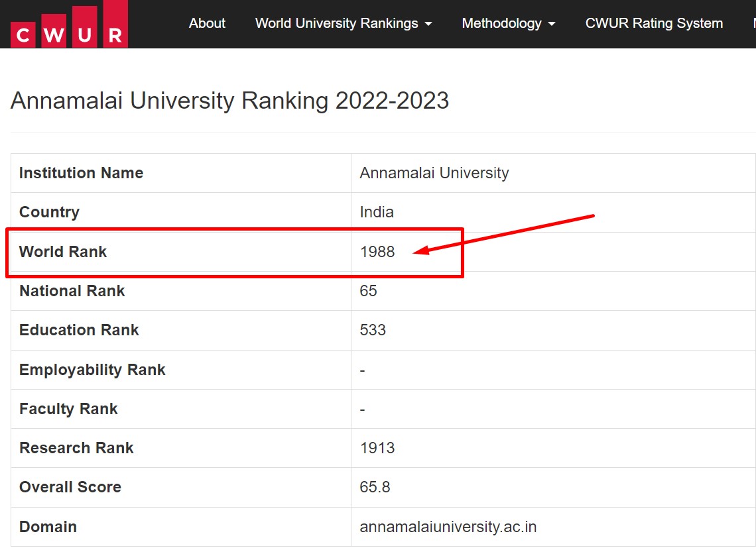Select the page heading Annamalai University Ranking 2022-2023
Viewport: 756px width, 548px height.
(x=229, y=101)
